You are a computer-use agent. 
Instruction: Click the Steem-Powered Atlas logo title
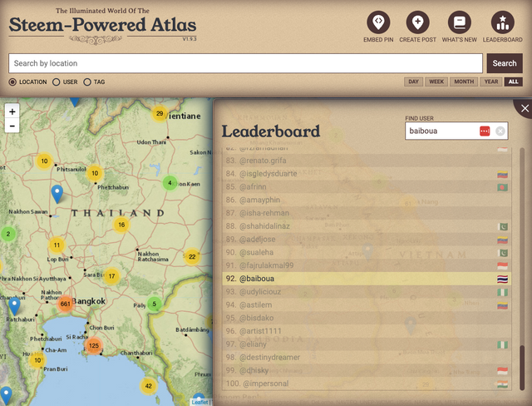(x=102, y=25)
